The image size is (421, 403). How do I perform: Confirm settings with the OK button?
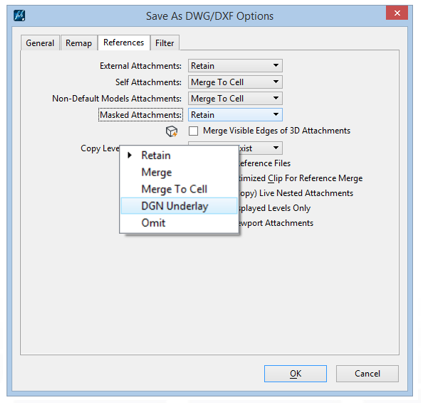pyautogui.click(x=295, y=373)
